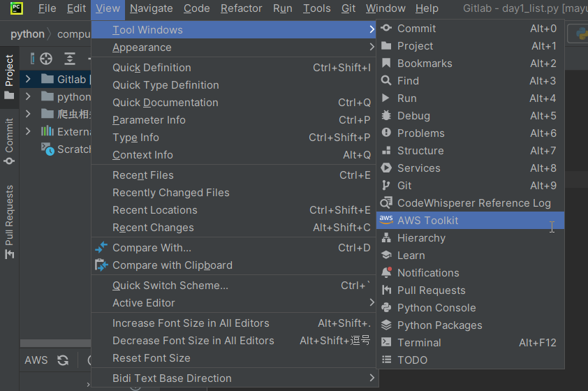
Task: Open the Git menu in menu bar
Action: (x=348, y=8)
